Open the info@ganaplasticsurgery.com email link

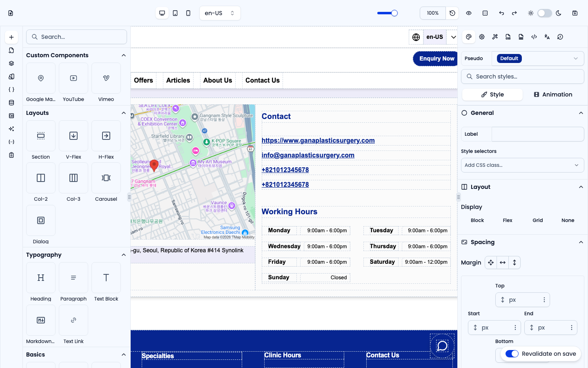coord(308,155)
